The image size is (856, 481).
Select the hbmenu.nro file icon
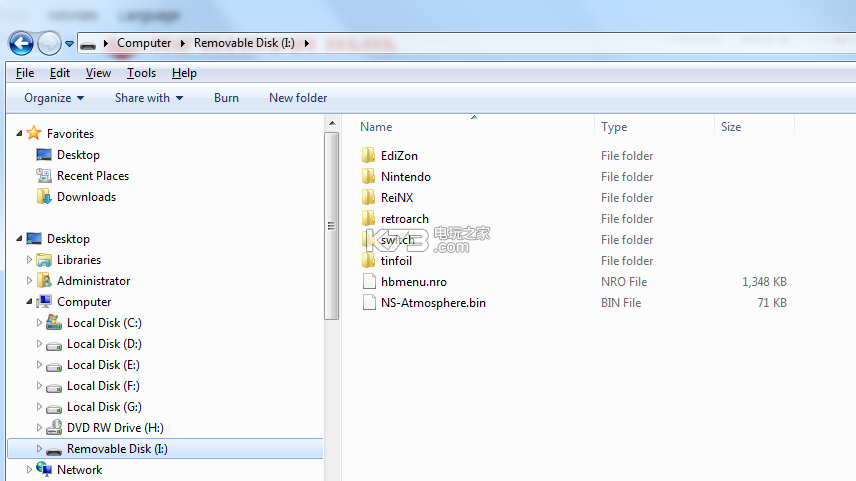368,282
